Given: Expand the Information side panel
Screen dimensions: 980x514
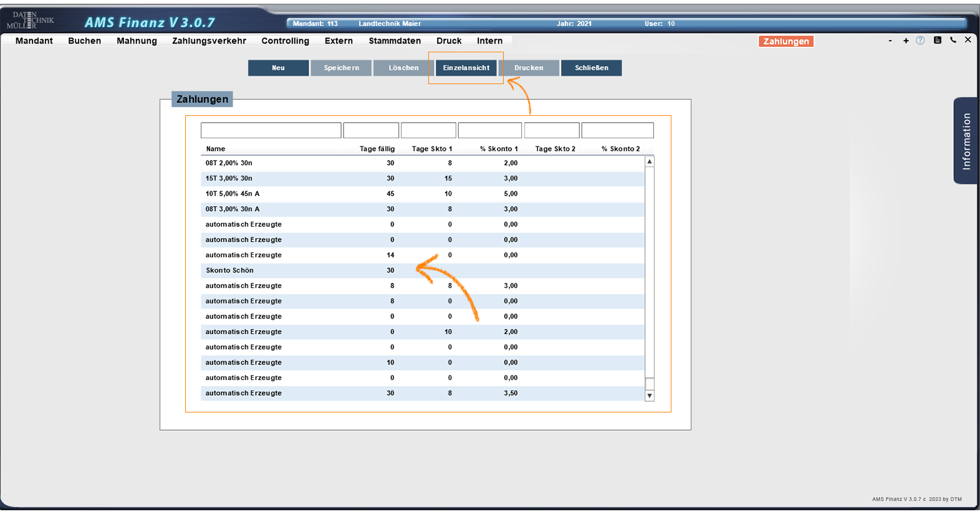Looking at the screenshot, I should click(x=966, y=141).
